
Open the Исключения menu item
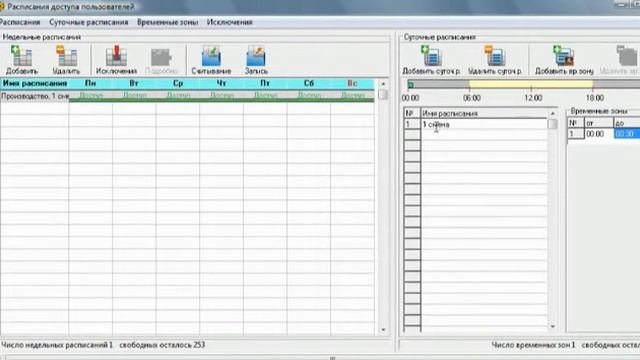229,22
